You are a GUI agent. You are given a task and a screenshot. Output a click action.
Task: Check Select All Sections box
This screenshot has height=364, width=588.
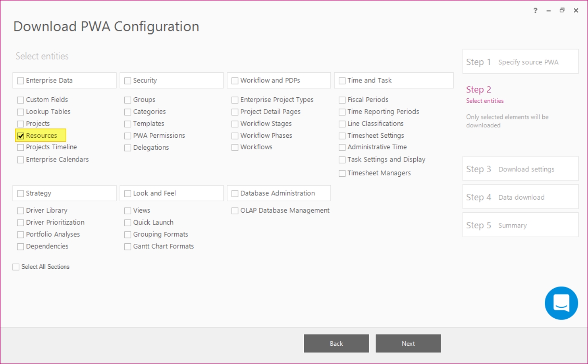coord(16,267)
